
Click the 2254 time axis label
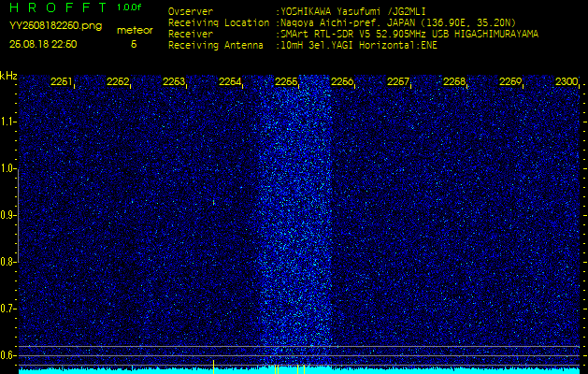230,81
